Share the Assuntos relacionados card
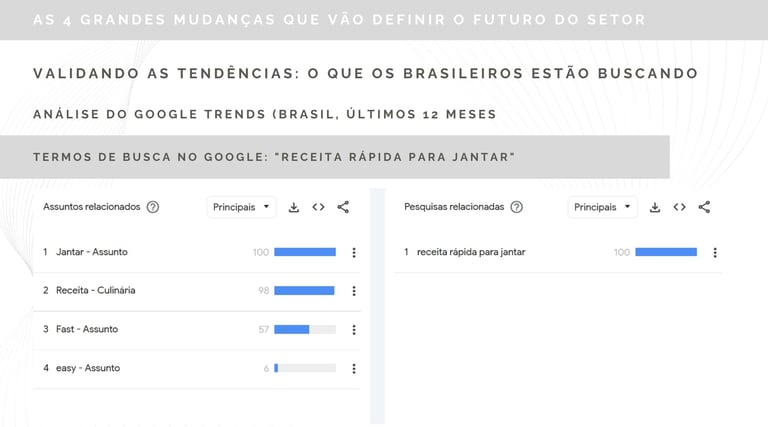 [x=343, y=207]
